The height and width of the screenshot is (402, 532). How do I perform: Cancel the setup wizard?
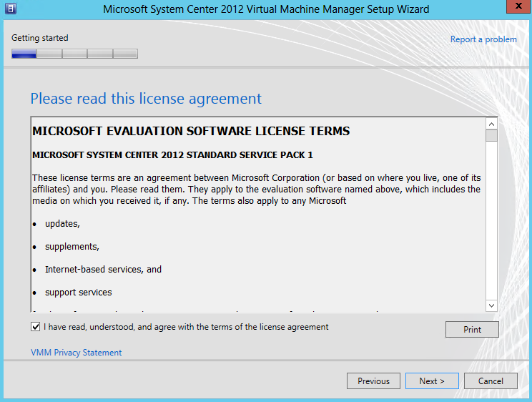point(491,381)
